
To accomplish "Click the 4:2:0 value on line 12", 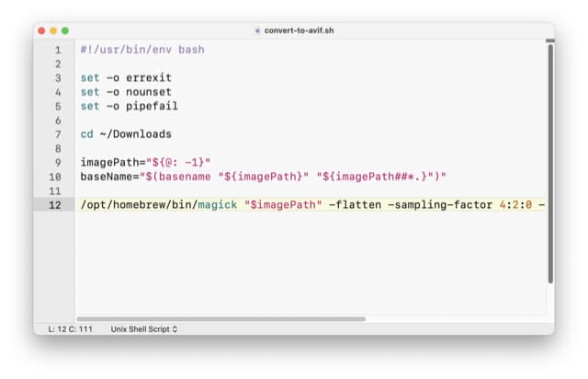I will tap(515, 205).
